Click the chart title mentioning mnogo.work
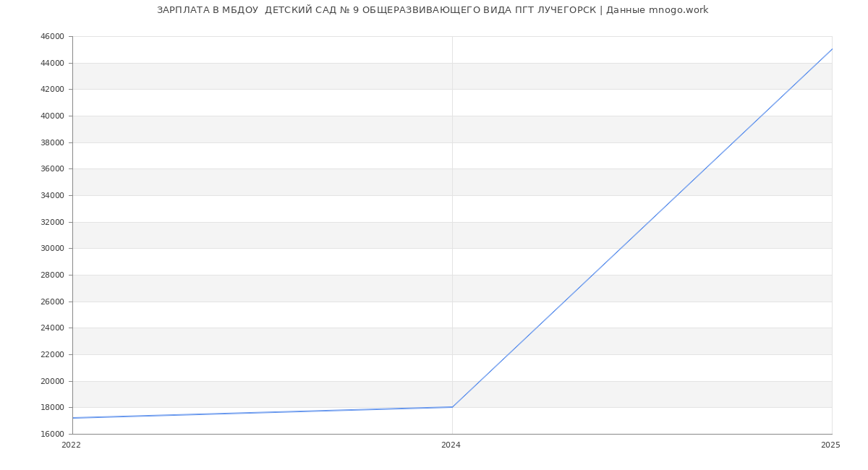Image resolution: width=868 pixels, height=470 pixels. coord(433,10)
